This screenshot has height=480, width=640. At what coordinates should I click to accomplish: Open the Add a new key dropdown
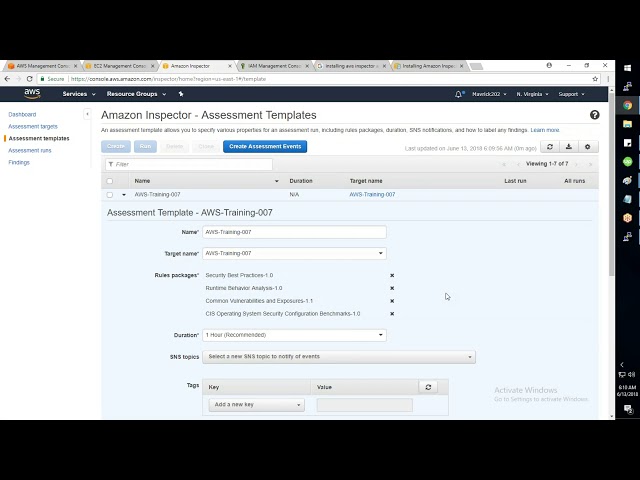point(256,404)
